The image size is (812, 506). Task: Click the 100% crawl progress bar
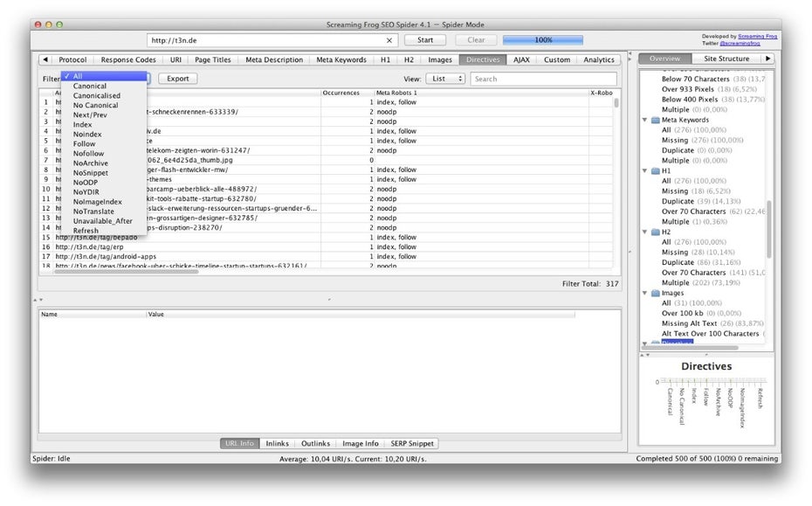pos(543,40)
